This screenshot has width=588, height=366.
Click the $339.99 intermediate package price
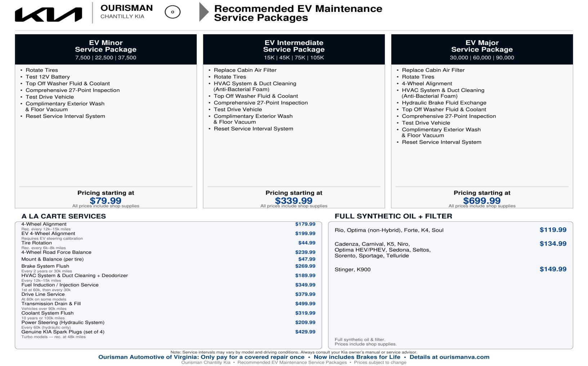tap(294, 200)
